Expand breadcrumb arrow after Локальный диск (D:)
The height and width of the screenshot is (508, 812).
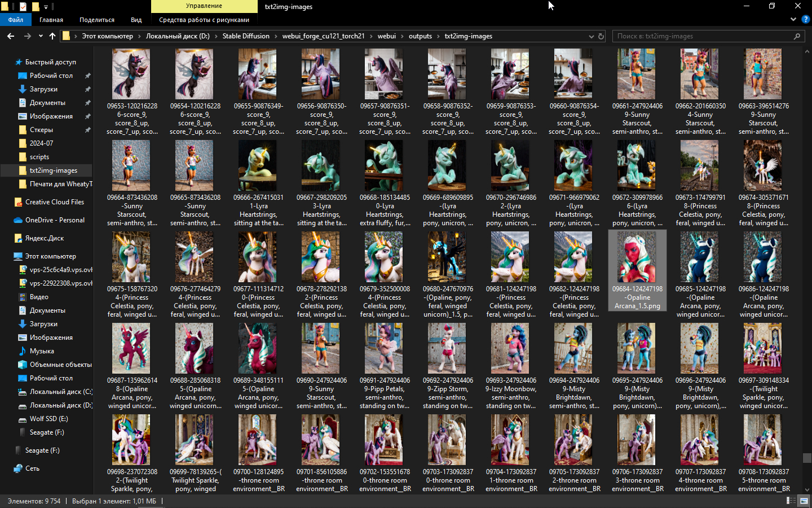coord(216,36)
